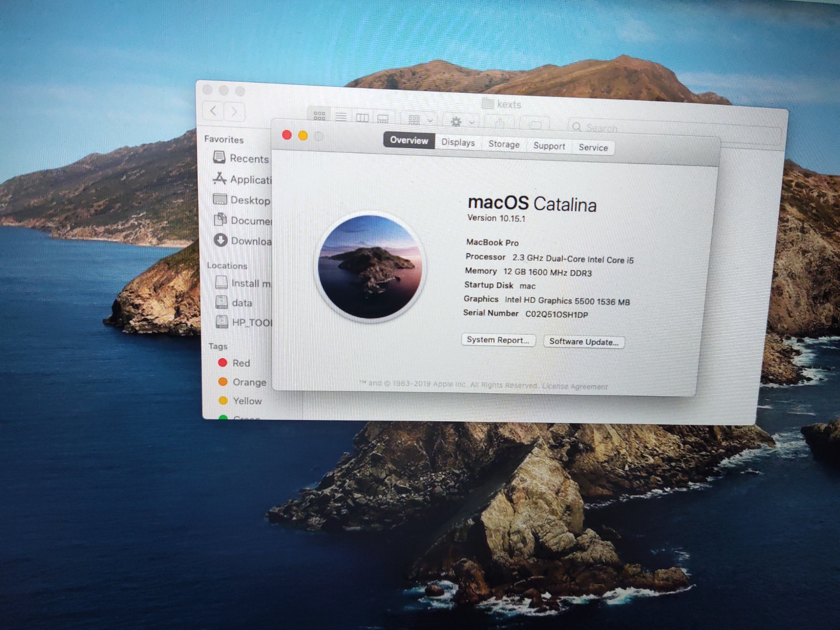The height and width of the screenshot is (630, 840).
Task: Click the "Locations" sidebar heading
Action: tap(227, 265)
